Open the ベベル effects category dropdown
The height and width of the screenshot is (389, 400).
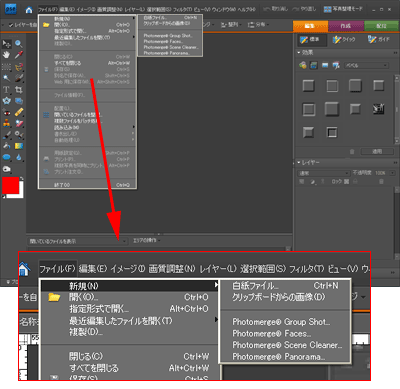366,65
